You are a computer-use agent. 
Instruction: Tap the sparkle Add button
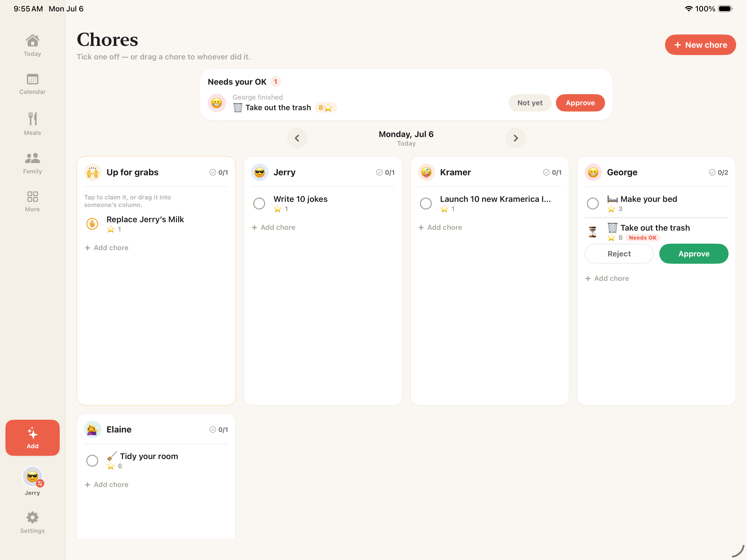coord(32,437)
